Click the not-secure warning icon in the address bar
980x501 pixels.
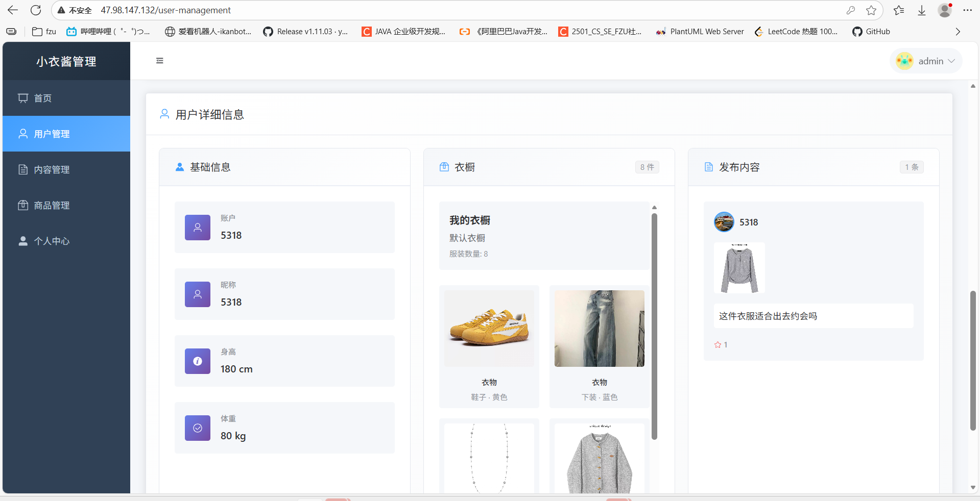tap(61, 10)
